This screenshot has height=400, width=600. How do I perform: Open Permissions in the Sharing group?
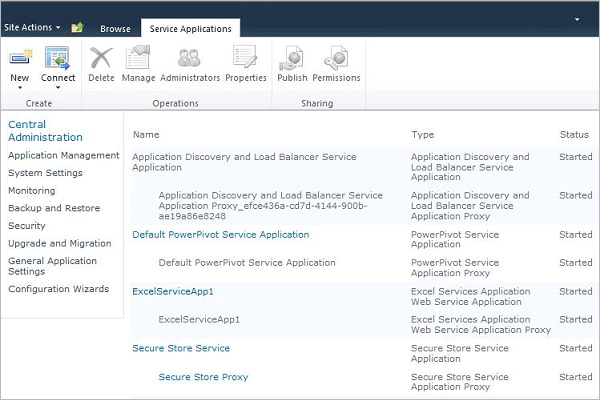coord(336,58)
